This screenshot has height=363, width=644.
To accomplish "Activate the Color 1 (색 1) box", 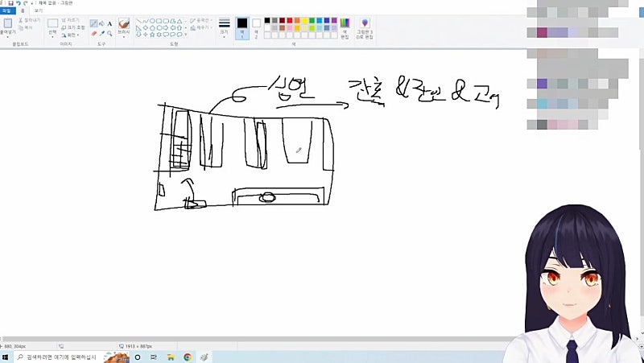I will (x=242, y=27).
